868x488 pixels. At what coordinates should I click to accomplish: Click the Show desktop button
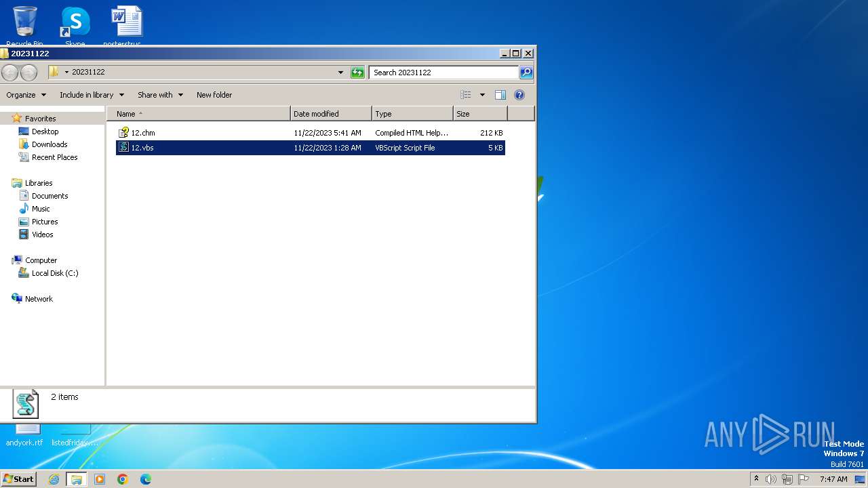[x=861, y=479]
